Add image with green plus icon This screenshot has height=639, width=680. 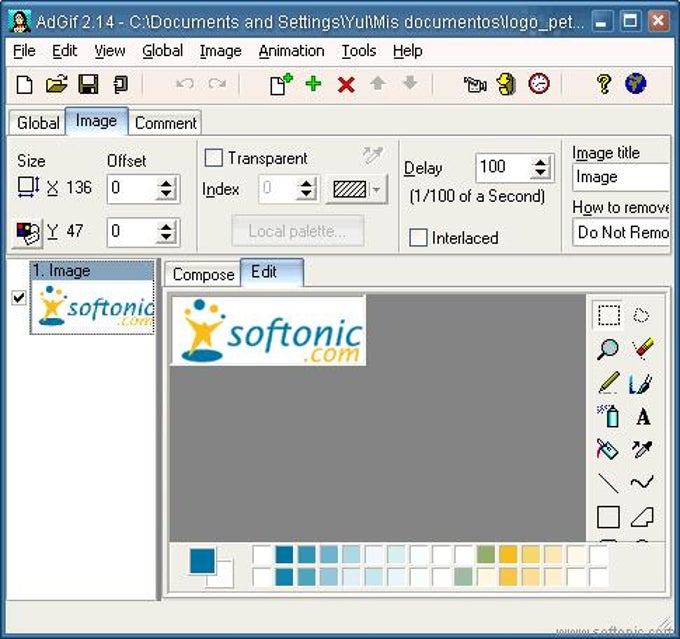[313, 83]
